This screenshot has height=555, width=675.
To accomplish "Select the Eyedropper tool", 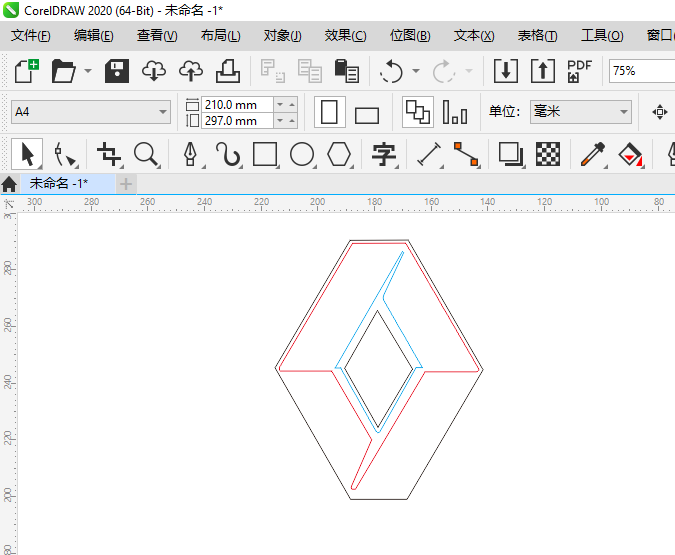I will point(593,154).
